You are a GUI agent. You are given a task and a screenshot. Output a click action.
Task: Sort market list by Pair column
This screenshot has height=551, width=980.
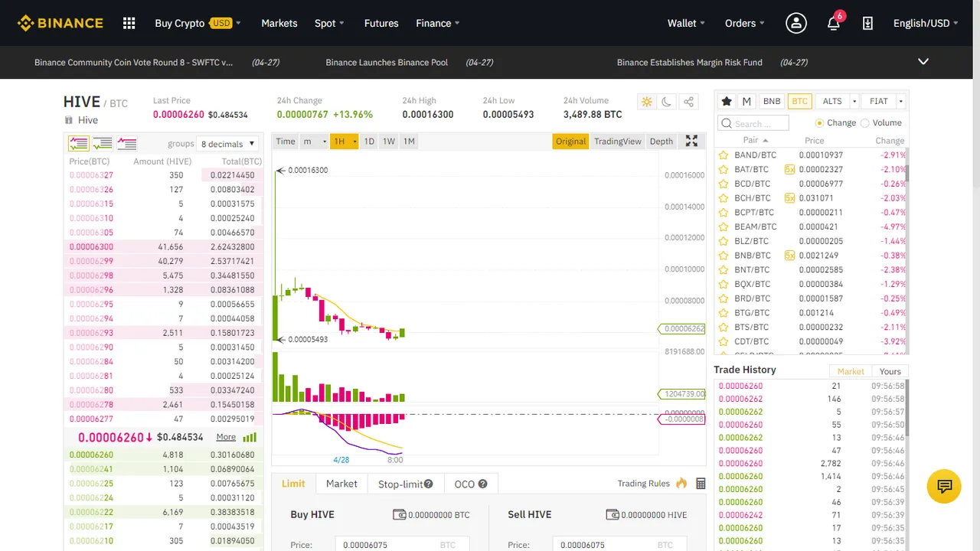pyautogui.click(x=755, y=141)
